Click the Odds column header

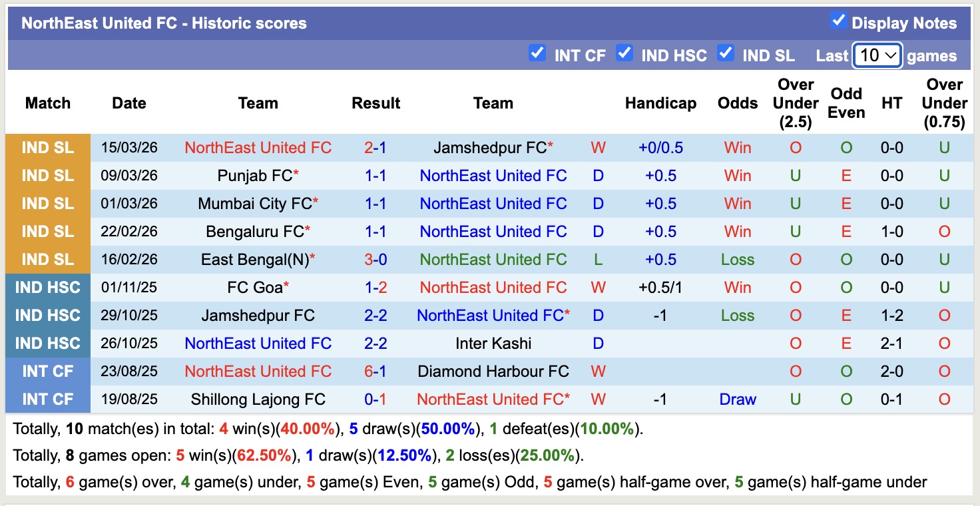tap(737, 103)
